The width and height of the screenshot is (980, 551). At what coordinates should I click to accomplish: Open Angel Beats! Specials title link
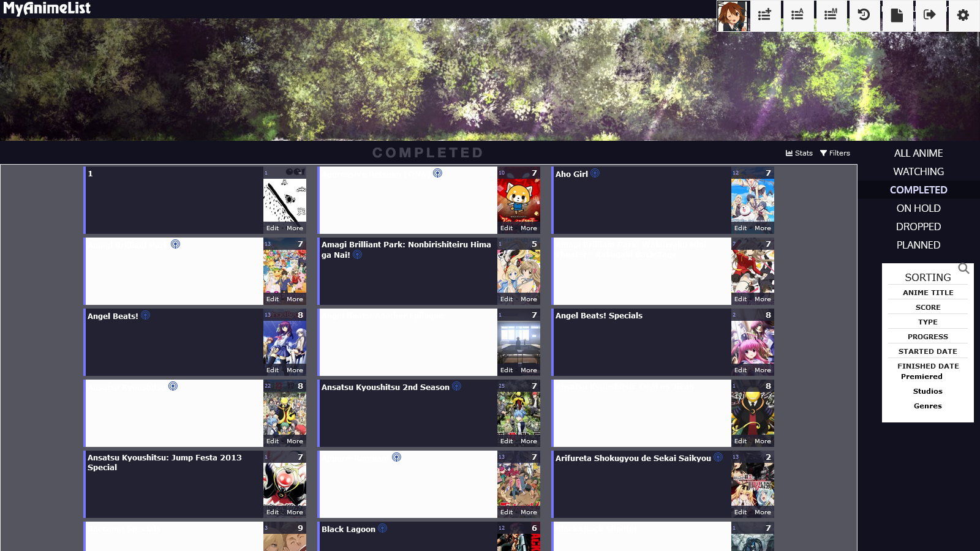point(599,315)
